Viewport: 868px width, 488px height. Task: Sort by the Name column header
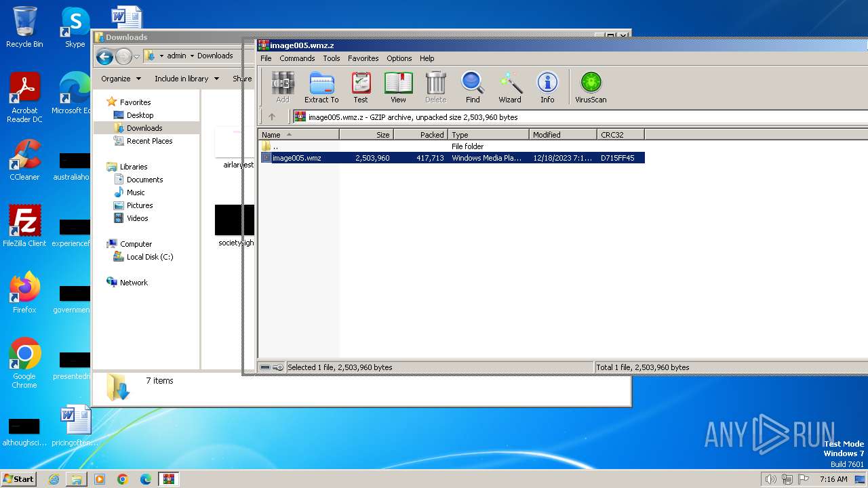click(298, 135)
